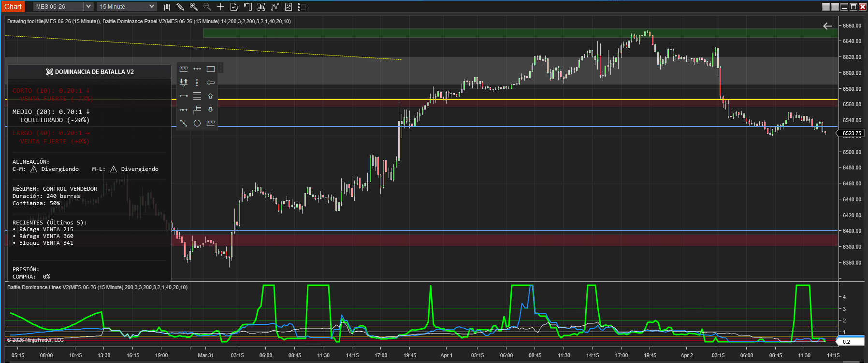Select arrow down marker tool

coord(211,110)
